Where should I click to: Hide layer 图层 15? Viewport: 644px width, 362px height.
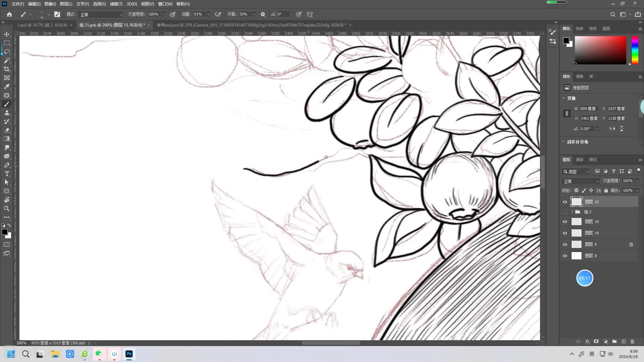[x=565, y=202]
